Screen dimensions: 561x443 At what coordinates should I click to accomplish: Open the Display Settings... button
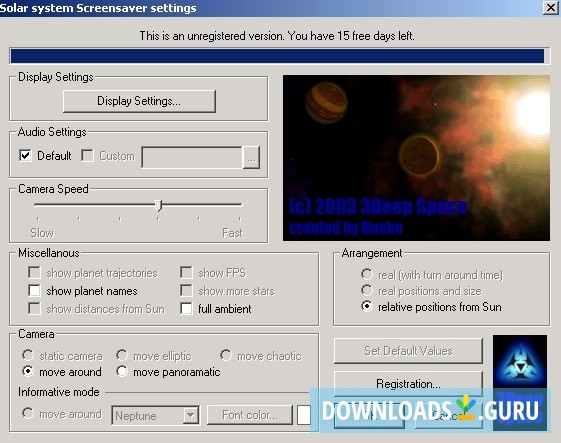[x=139, y=101]
